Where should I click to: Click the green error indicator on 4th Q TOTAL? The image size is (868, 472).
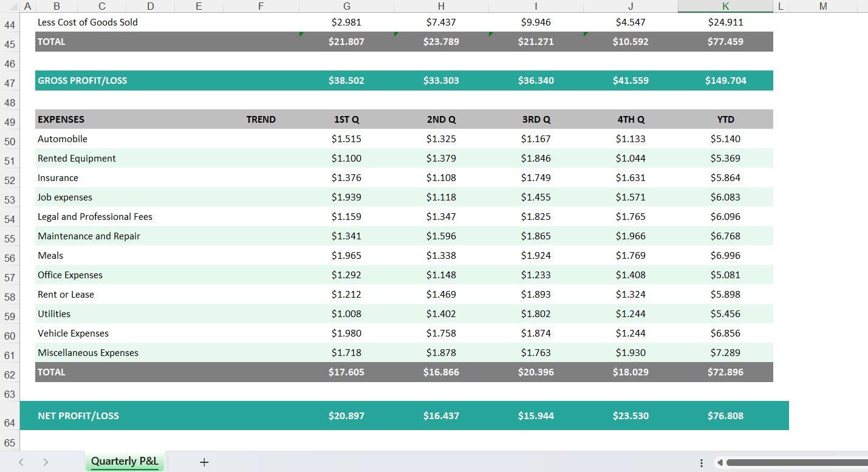(586, 35)
